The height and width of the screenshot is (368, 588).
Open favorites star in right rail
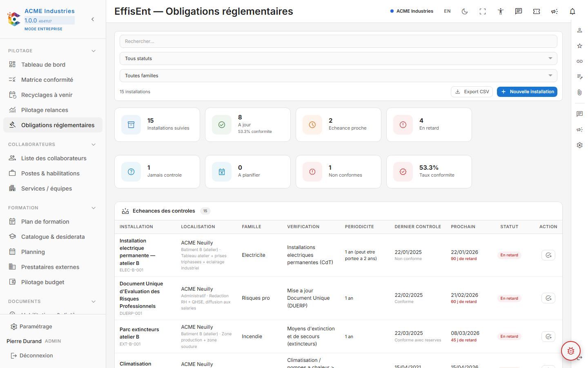[579, 46]
